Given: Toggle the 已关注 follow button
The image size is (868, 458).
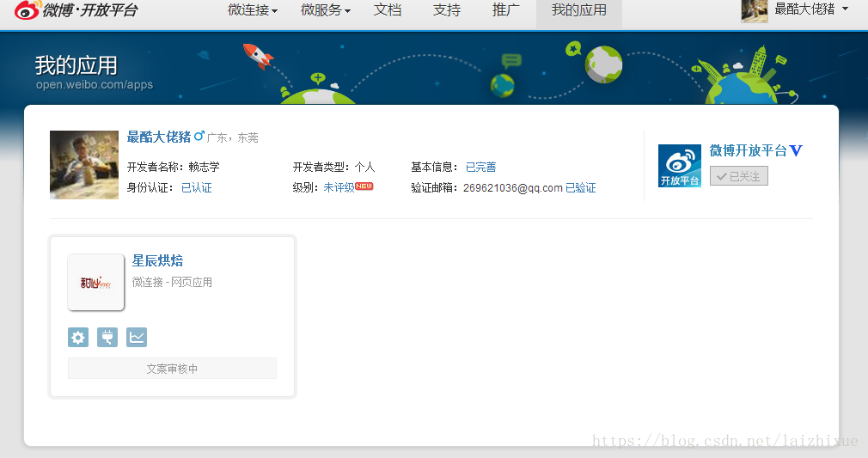Looking at the screenshot, I should pyautogui.click(x=739, y=176).
